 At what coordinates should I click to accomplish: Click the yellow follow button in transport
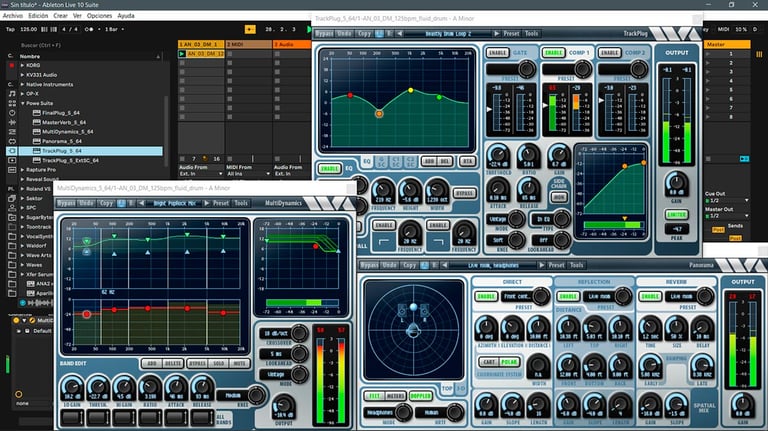[250, 29]
